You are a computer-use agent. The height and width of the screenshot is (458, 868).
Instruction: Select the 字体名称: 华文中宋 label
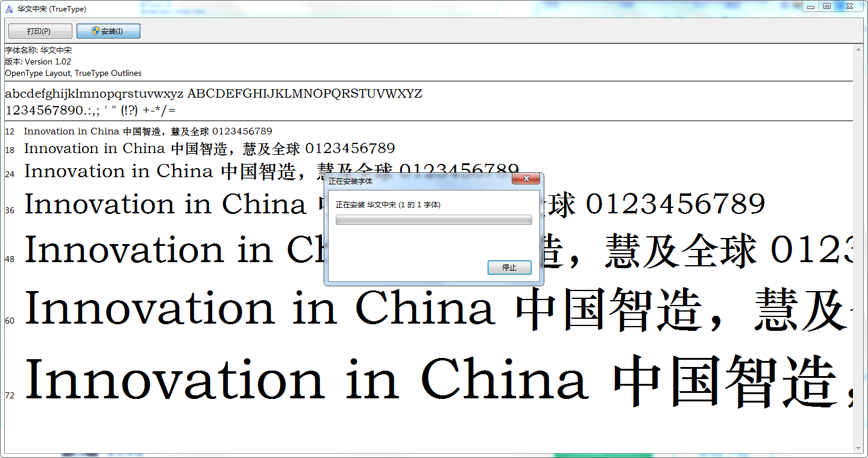[x=38, y=51]
